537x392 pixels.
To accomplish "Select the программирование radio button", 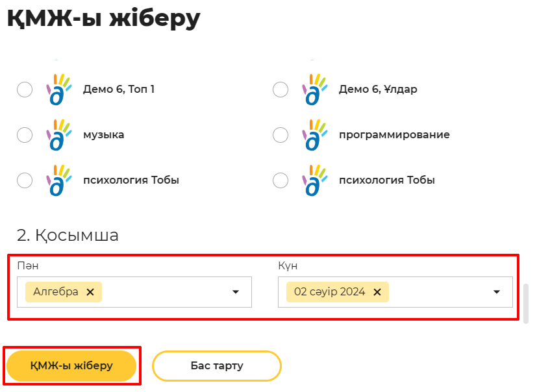I will pyautogui.click(x=281, y=135).
